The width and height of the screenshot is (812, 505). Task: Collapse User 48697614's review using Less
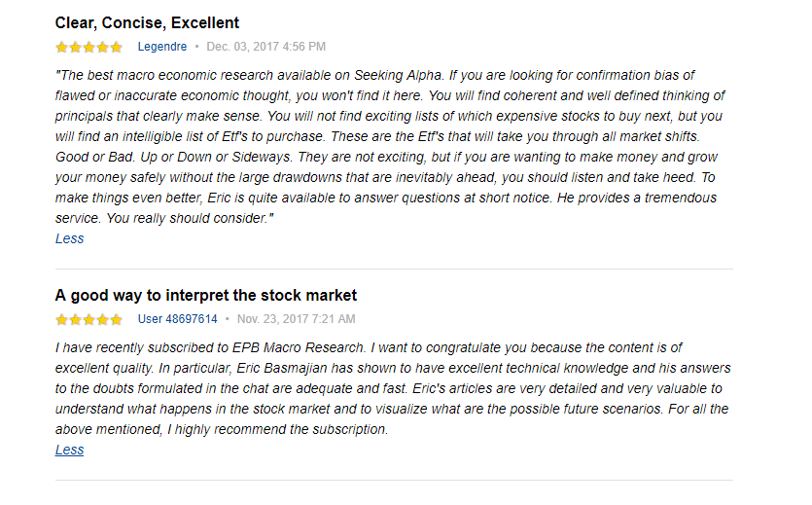point(69,450)
